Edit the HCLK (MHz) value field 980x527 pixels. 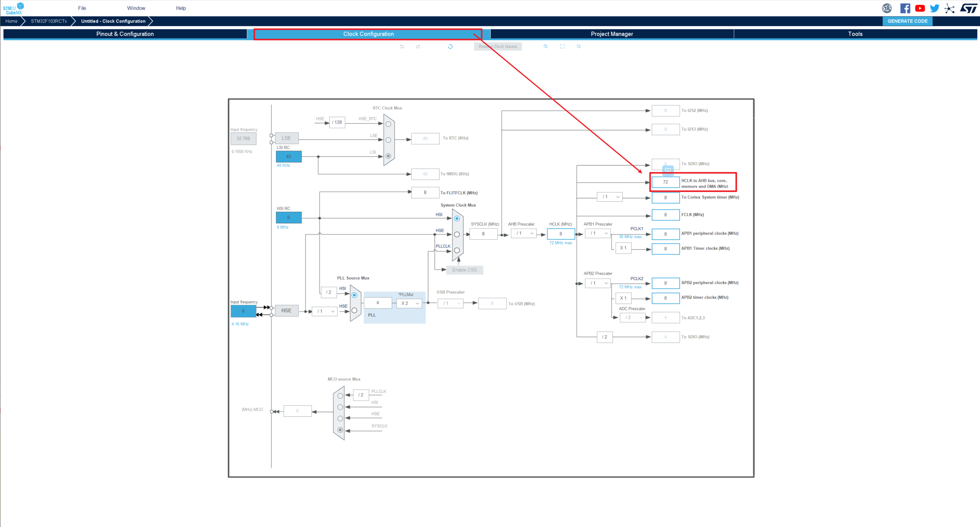click(x=561, y=234)
